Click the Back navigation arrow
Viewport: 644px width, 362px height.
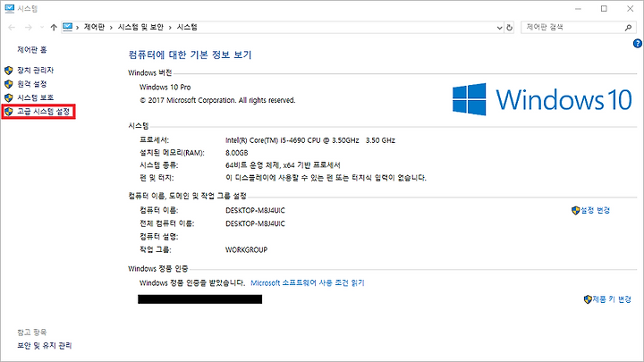point(12,27)
